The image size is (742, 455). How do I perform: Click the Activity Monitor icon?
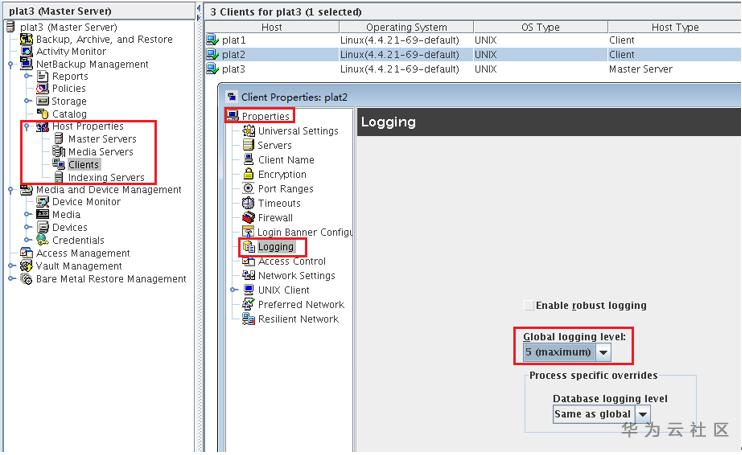(x=26, y=52)
